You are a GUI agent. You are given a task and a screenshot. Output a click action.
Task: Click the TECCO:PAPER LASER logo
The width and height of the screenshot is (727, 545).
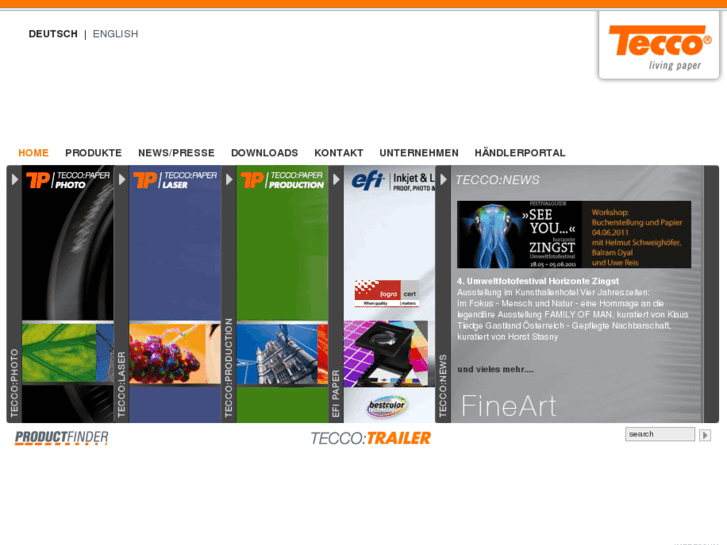click(x=175, y=180)
